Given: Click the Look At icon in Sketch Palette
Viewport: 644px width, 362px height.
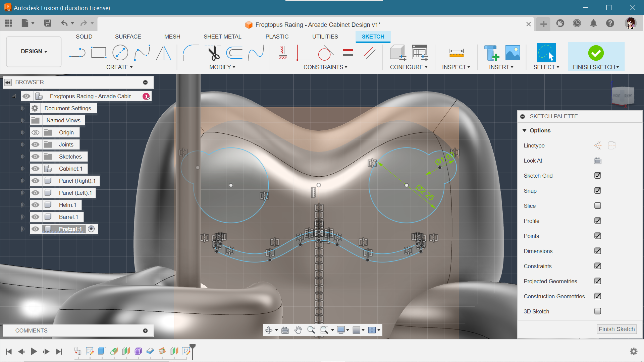Looking at the screenshot, I should point(598,161).
